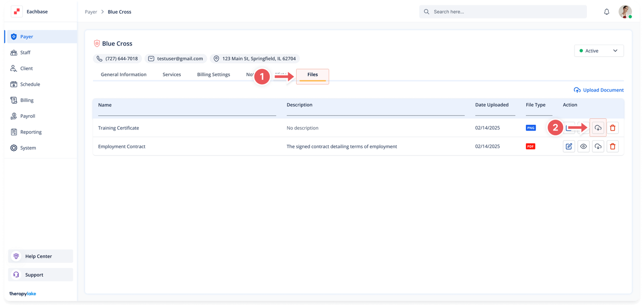Open the Billing Settings tab
644x308 pixels.
213,75
